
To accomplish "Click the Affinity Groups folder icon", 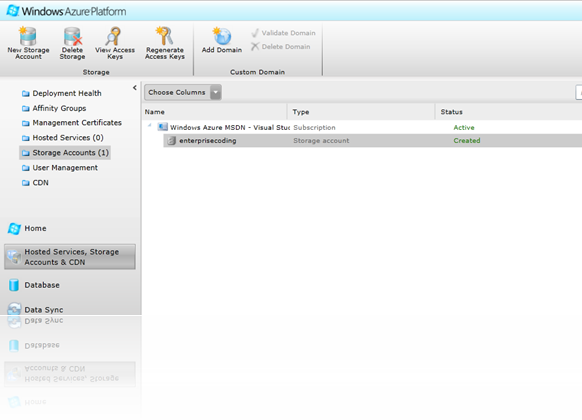I will [26, 109].
